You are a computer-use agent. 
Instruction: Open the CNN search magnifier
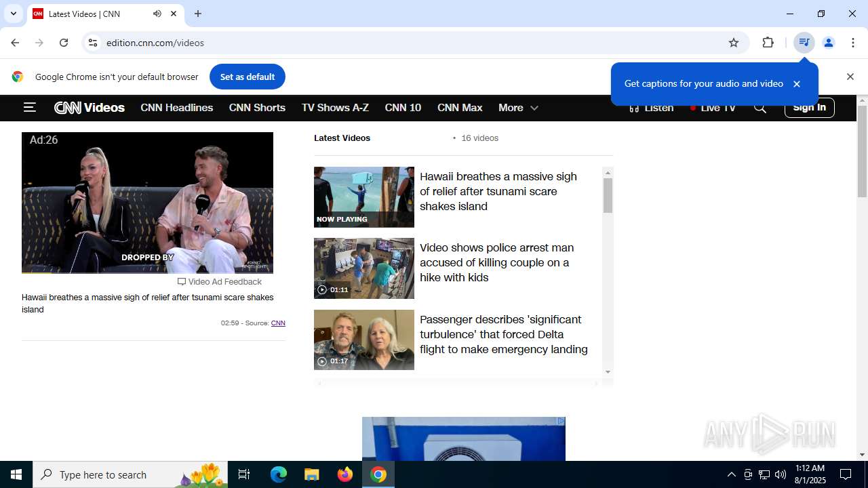[x=759, y=108]
